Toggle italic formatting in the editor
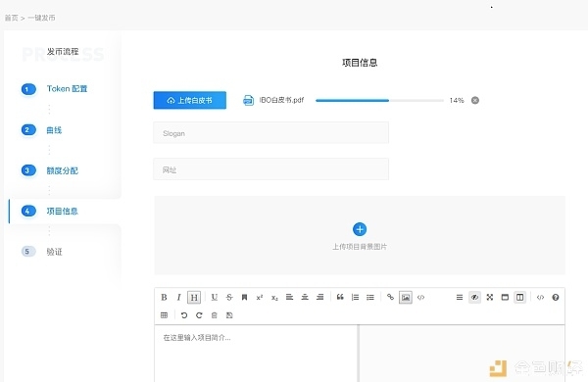This screenshot has width=588, height=382. click(x=179, y=298)
